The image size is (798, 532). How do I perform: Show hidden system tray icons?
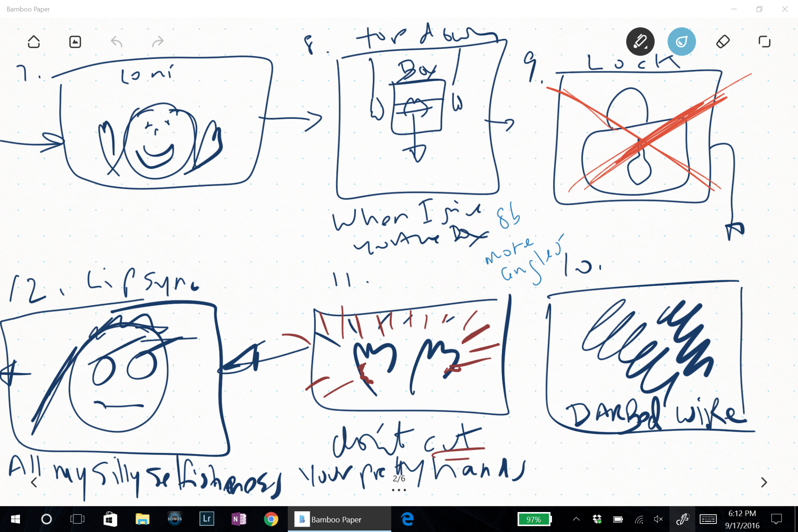576,519
